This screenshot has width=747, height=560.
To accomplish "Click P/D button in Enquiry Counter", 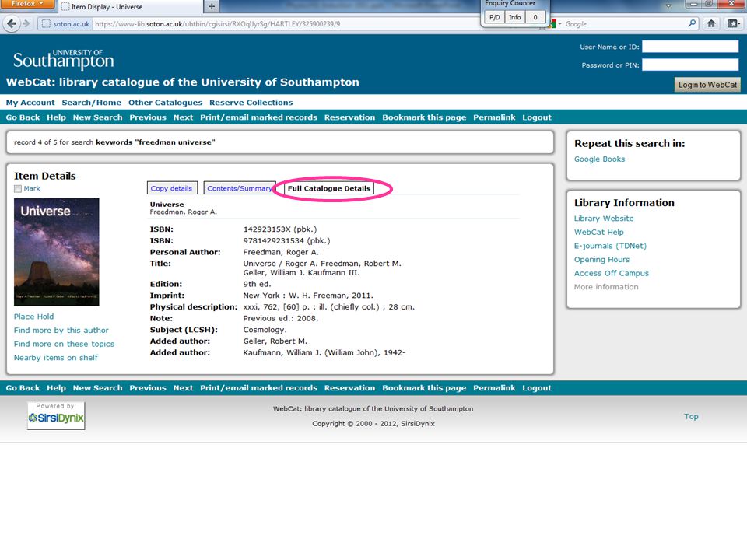I will [494, 17].
